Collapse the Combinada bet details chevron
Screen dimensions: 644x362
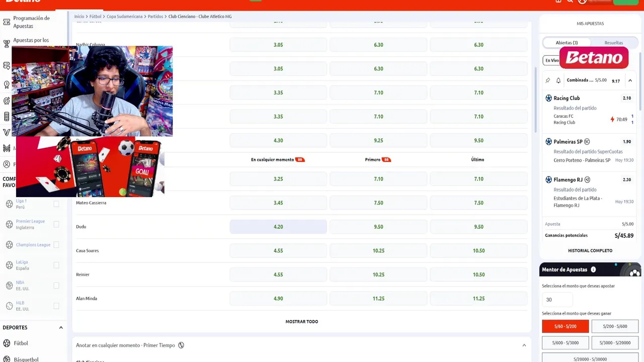click(630, 80)
